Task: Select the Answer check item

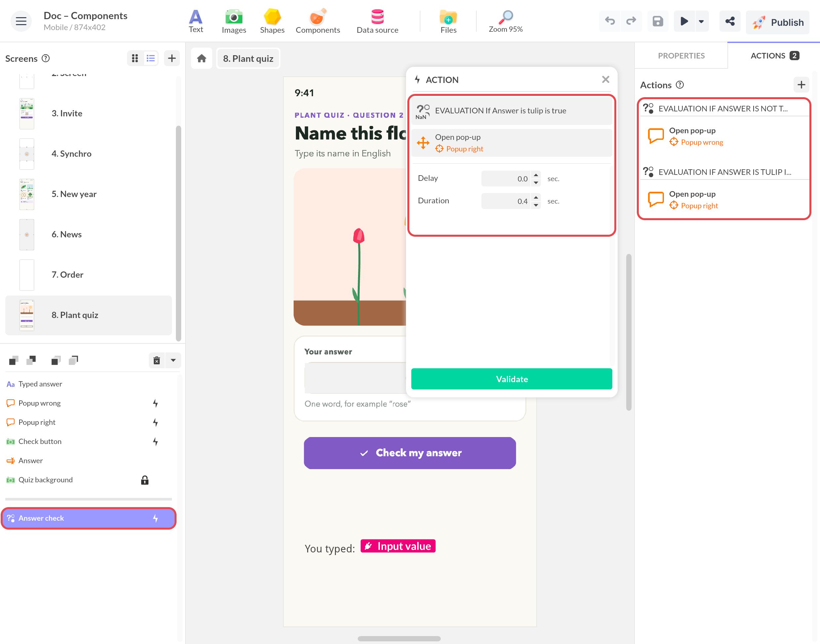Action: coord(88,518)
